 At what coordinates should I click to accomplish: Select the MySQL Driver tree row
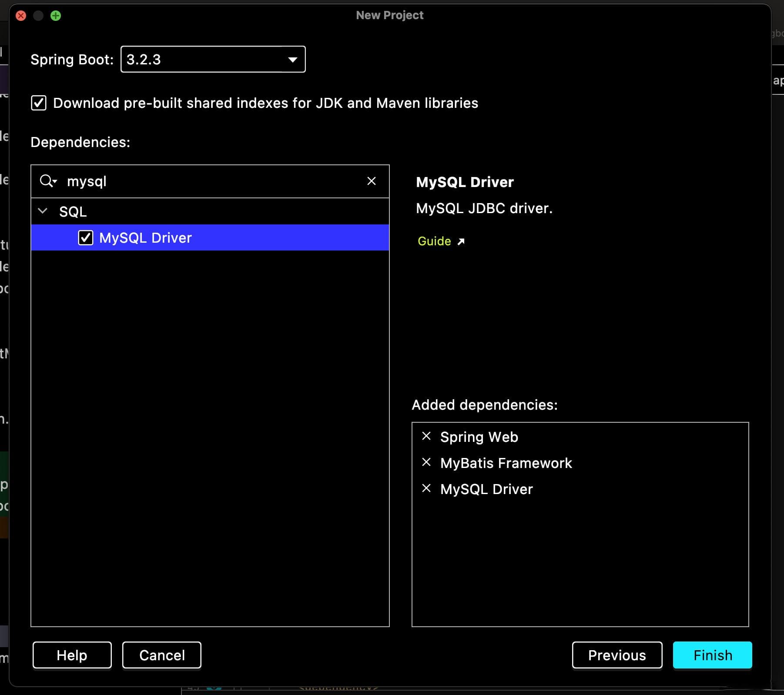coord(210,237)
